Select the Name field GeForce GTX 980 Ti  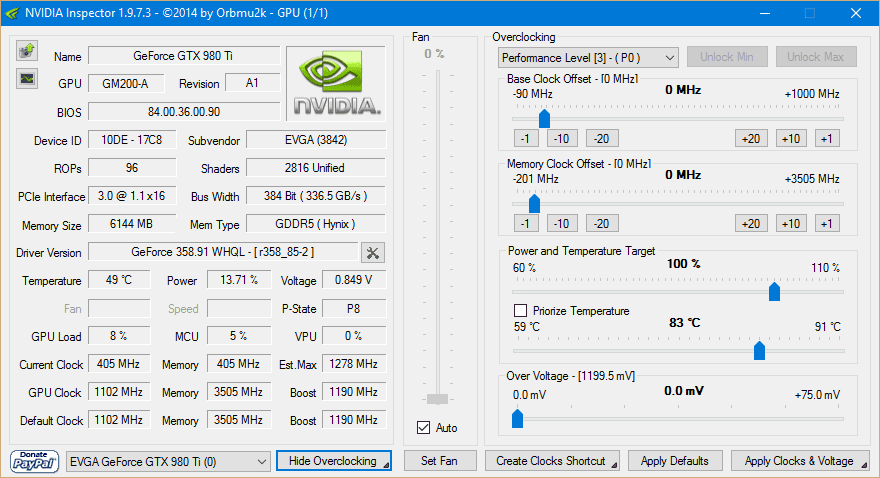coord(184,56)
